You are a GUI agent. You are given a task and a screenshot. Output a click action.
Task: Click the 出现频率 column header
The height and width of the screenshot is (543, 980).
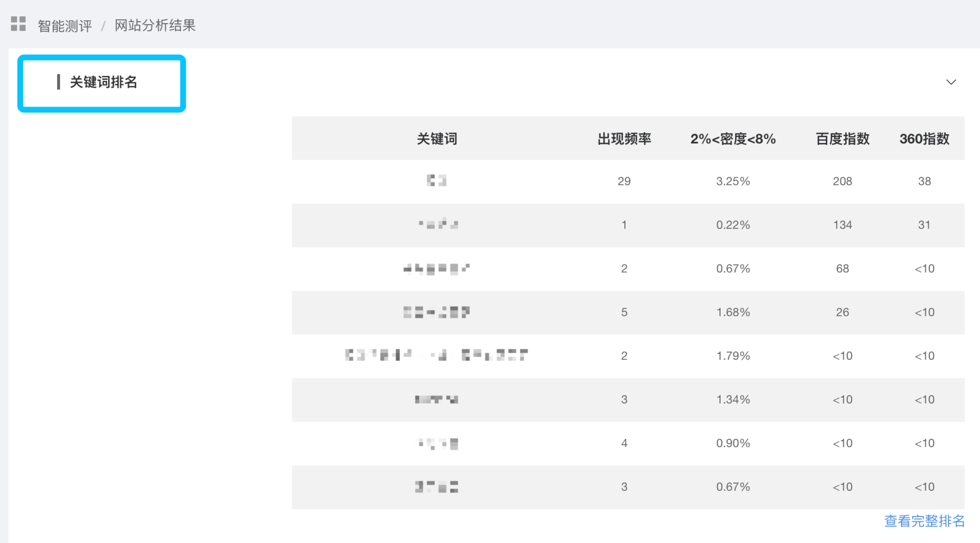pos(624,139)
